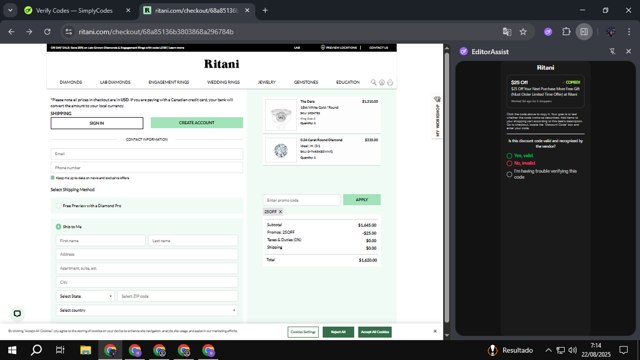Click the Phone number field

[147, 168]
